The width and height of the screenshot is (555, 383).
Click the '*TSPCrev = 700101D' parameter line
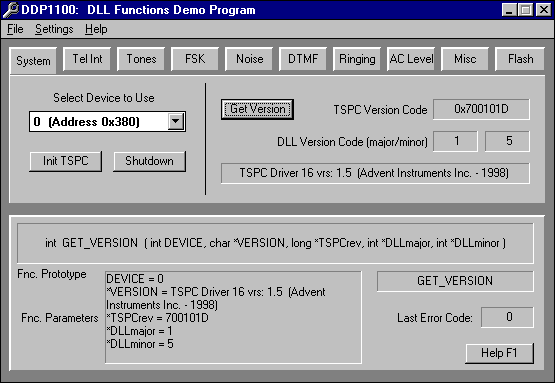[158, 318]
